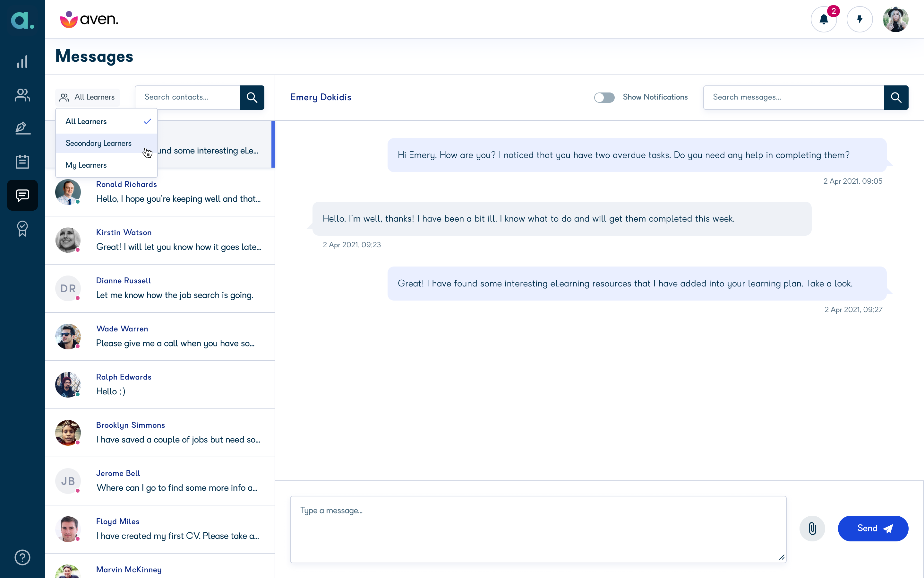Image resolution: width=924 pixels, height=578 pixels.
Task: Toggle the Show Notifications switch
Action: click(604, 98)
